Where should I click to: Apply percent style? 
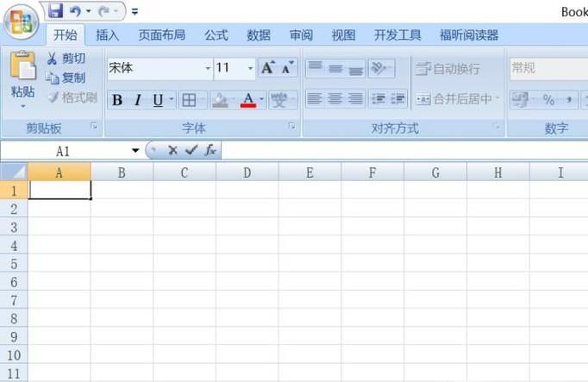(549, 100)
